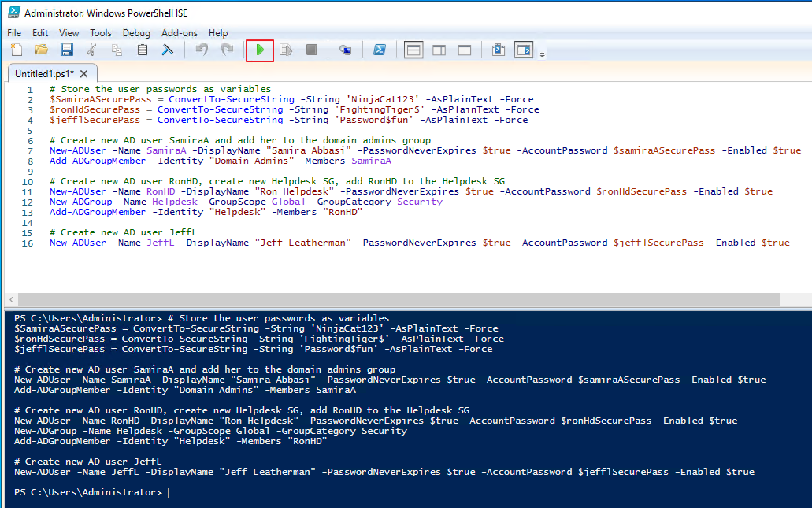The width and height of the screenshot is (812, 508).
Task: Open the Tools menu
Action: (101, 33)
